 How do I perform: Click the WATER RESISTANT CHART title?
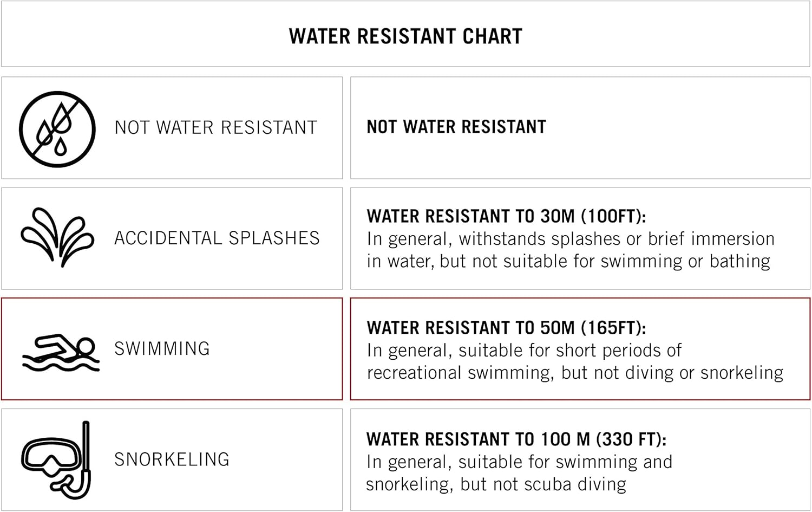(x=405, y=36)
